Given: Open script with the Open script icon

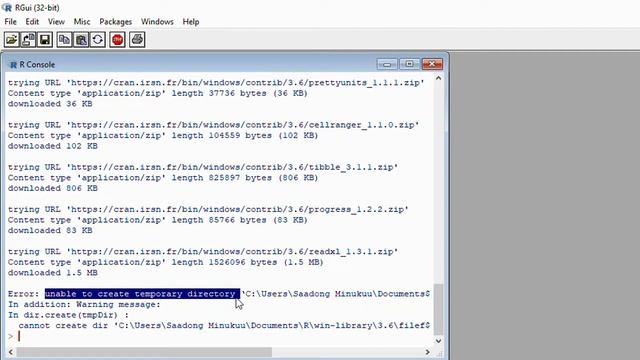Looking at the screenshot, I should 11,40.
